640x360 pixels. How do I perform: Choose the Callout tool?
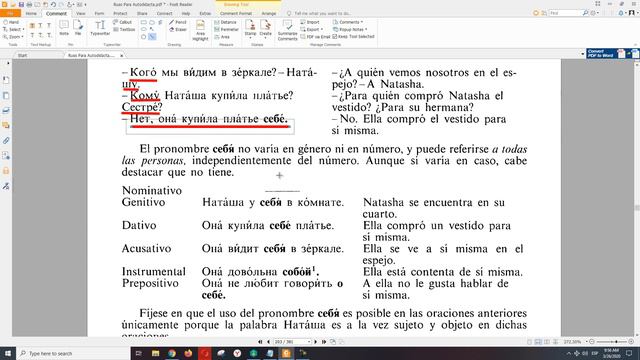pyautogui.click(x=122, y=22)
